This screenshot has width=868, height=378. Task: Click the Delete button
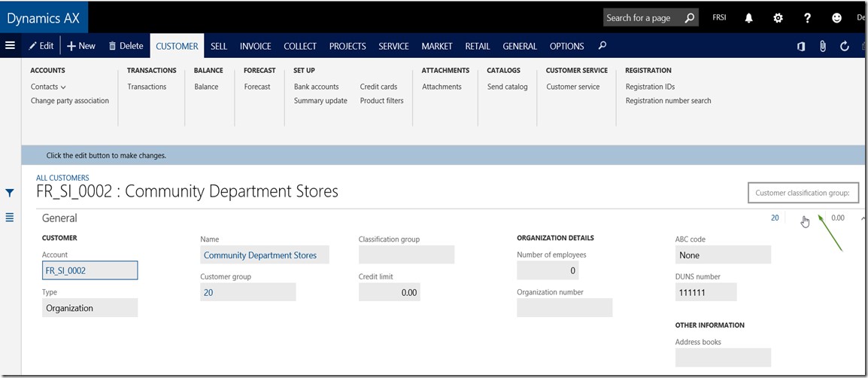[126, 46]
